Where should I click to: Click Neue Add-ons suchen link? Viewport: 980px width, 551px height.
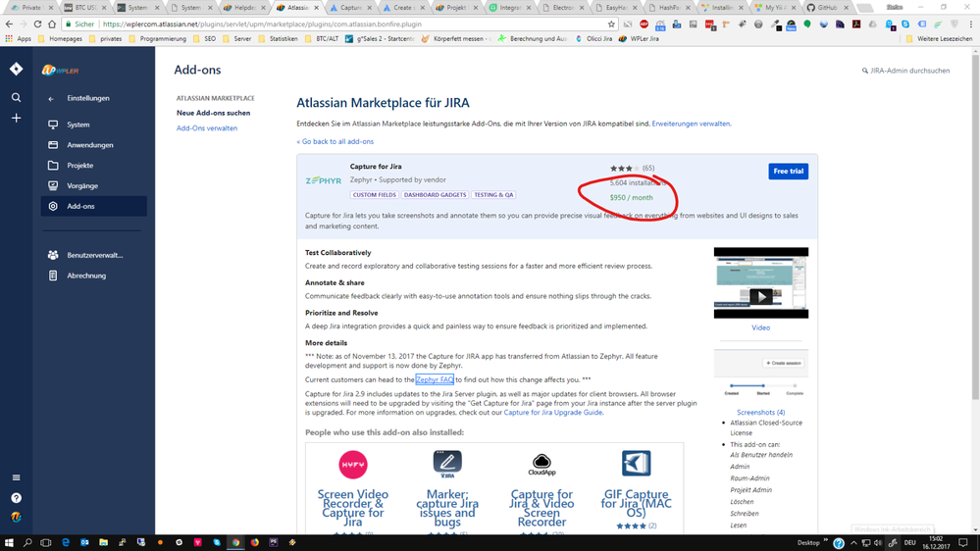(x=213, y=113)
